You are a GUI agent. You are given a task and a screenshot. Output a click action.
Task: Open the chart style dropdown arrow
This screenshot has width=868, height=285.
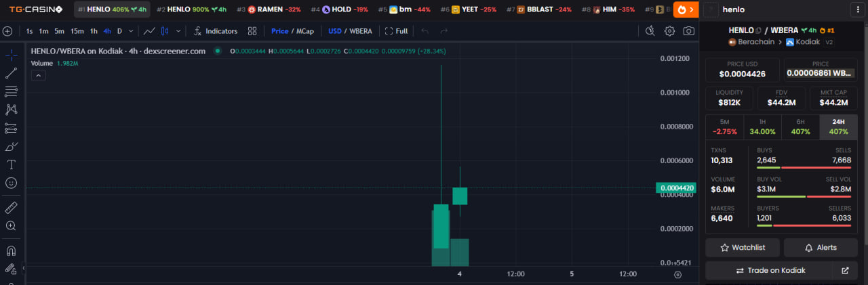[178, 31]
